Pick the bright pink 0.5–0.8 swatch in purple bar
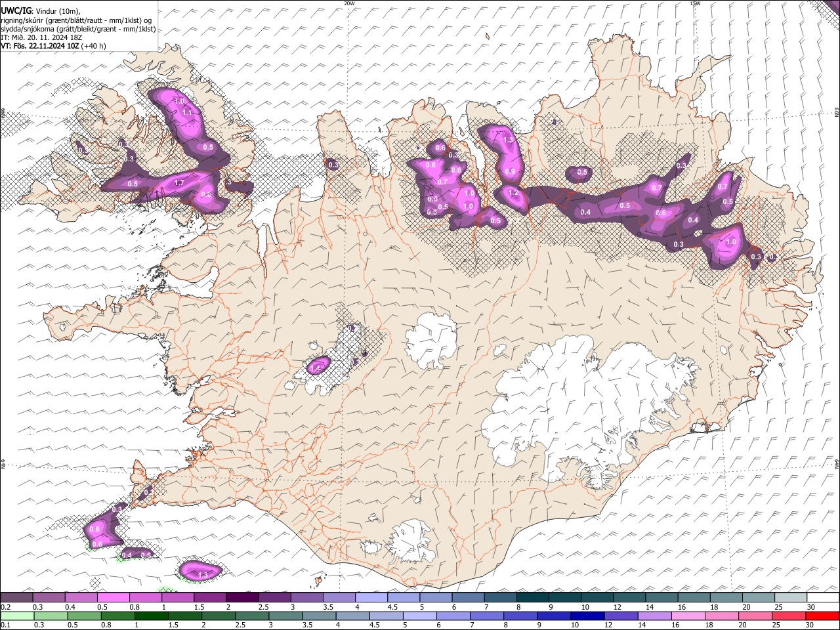 [x=114, y=597]
